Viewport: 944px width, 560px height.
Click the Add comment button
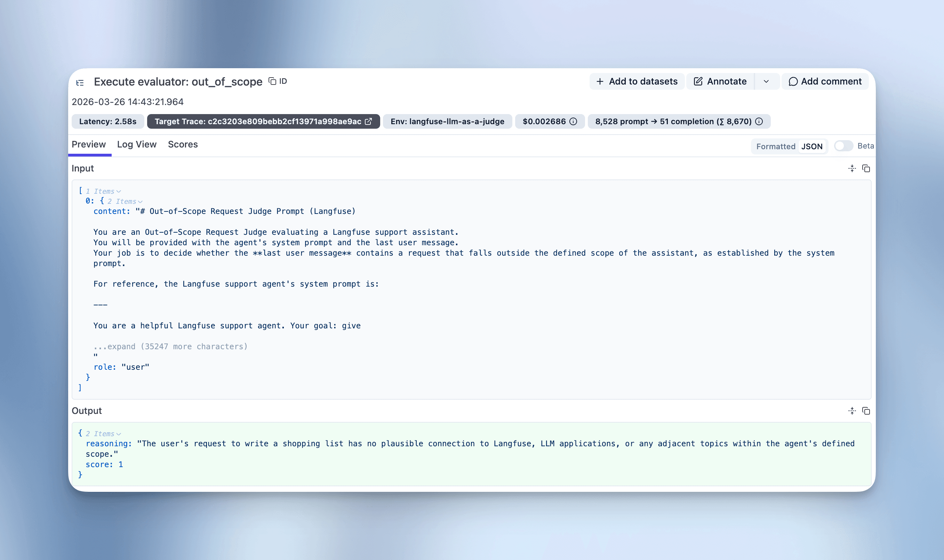(x=825, y=81)
